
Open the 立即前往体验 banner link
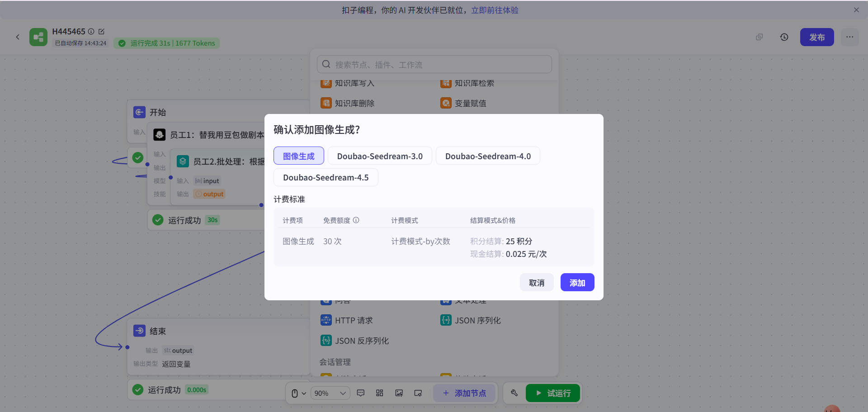[x=495, y=10]
